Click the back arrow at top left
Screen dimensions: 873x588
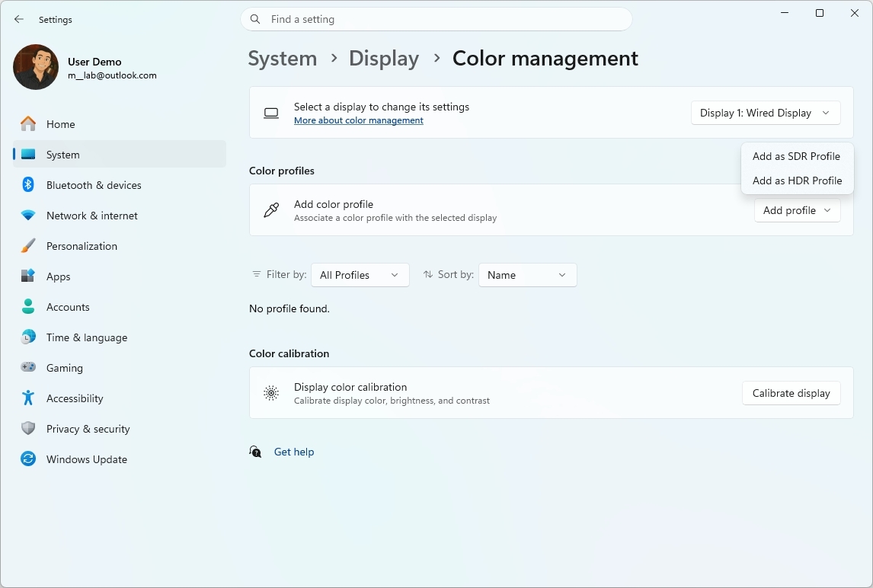click(x=19, y=19)
